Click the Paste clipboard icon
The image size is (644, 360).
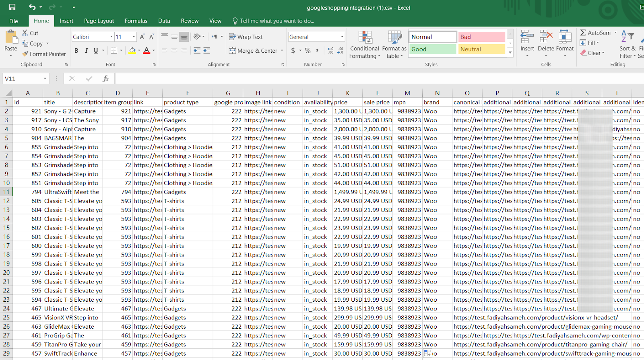coord(11,37)
